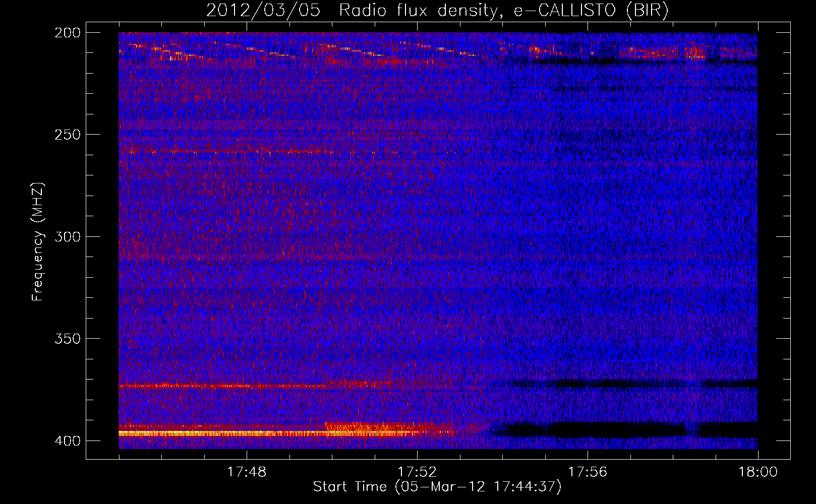Image resolution: width=816 pixels, height=504 pixels.
Task: Select the 200 frequency tick label
Action: [67, 33]
